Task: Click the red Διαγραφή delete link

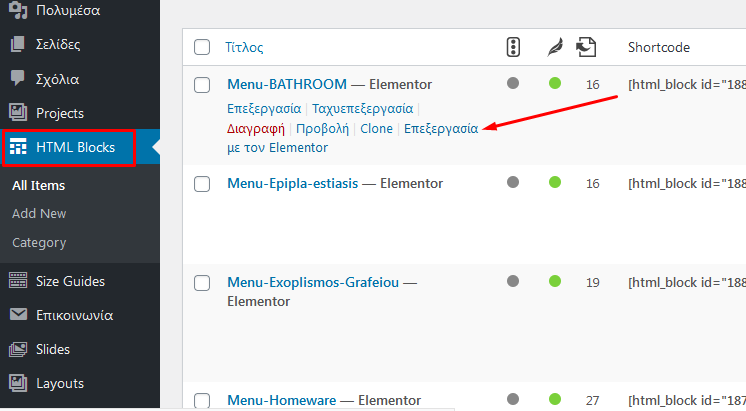Action: point(255,129)
